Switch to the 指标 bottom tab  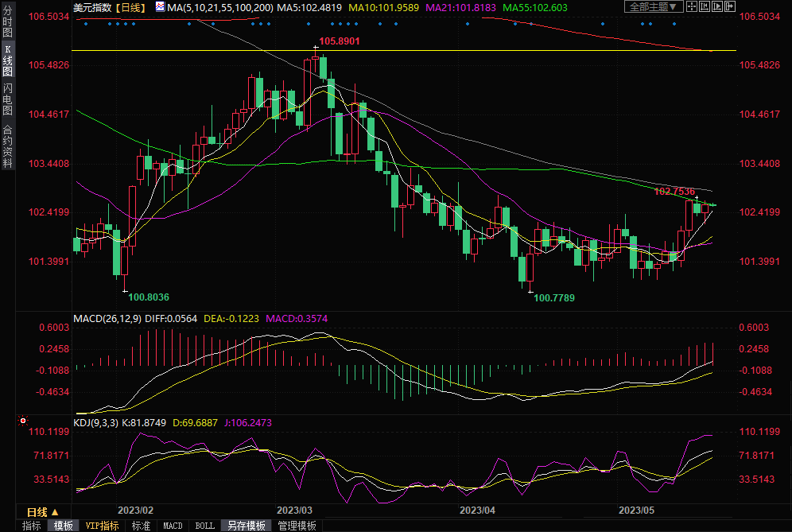pos(32,526)
